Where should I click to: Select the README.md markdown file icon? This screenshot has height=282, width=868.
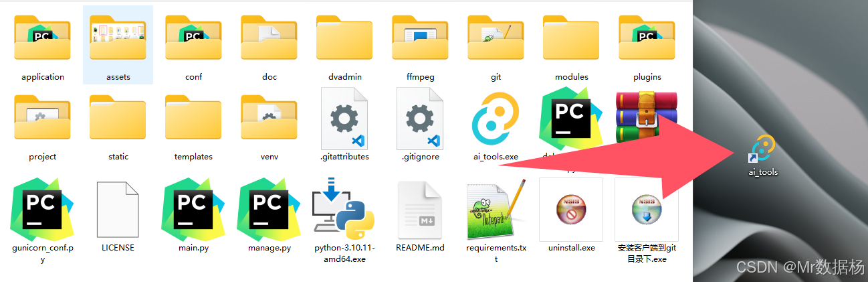420,210
